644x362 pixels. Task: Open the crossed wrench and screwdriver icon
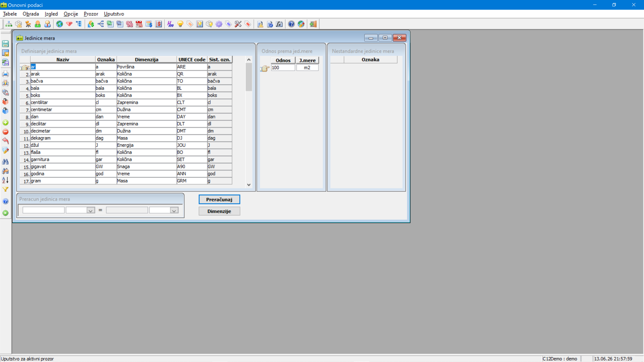click(238, 24)
